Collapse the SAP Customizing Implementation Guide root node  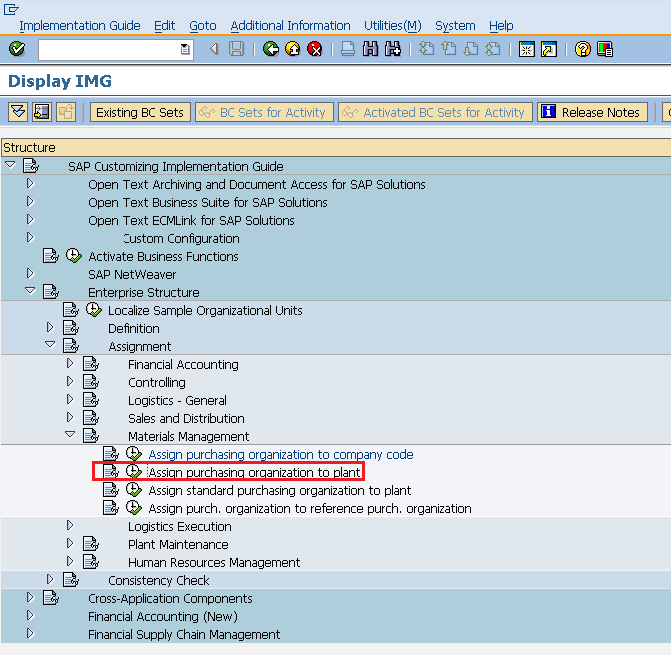pyautogui.click(x=10, y=164)
